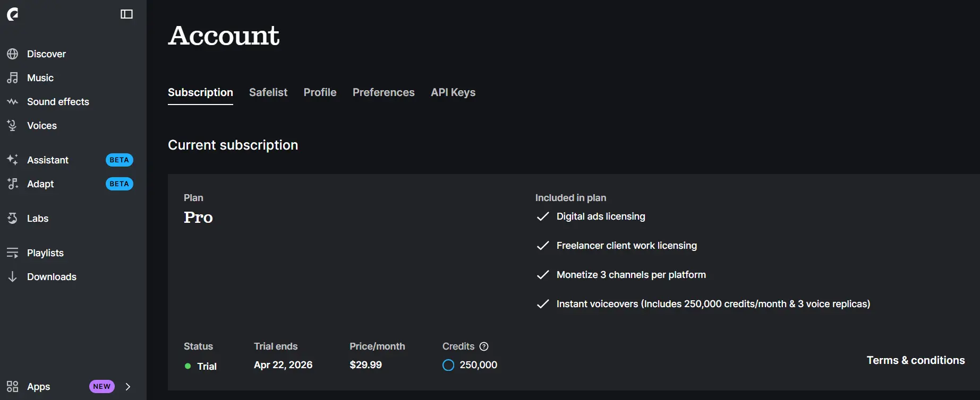Click the Credits label
The image size is (980, 400).
[x=458, y=346]
